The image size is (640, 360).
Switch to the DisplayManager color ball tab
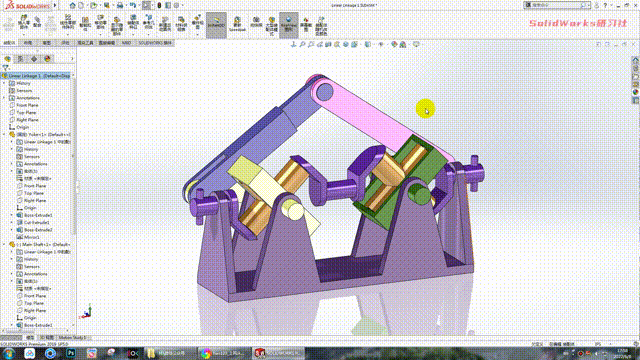(x=47, y=59)
